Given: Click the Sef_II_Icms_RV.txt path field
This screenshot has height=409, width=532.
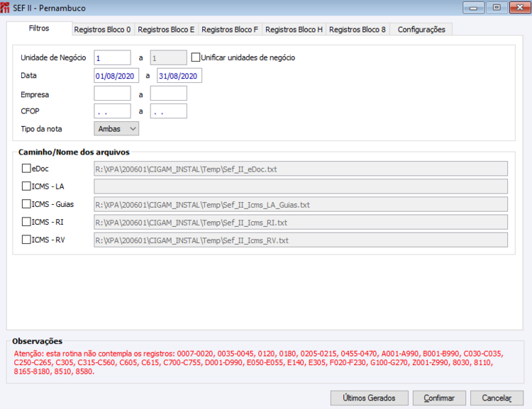Looking at the screenshot, I should click(x=301, y=240).
